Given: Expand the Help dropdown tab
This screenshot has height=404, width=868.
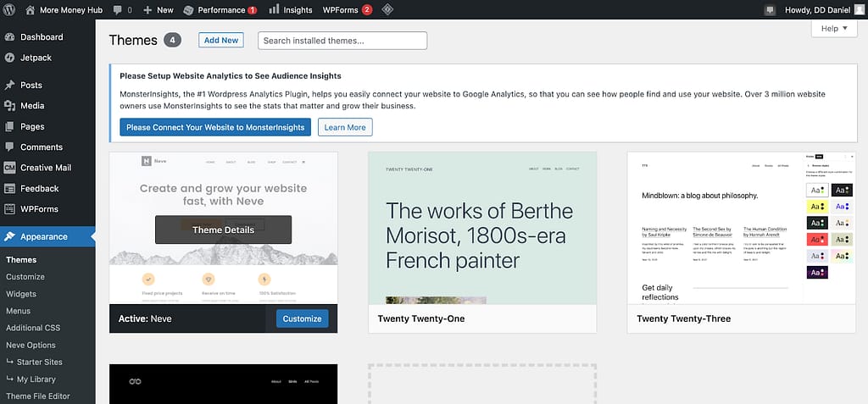Looking at the screenshot, I should click(833, 29).
